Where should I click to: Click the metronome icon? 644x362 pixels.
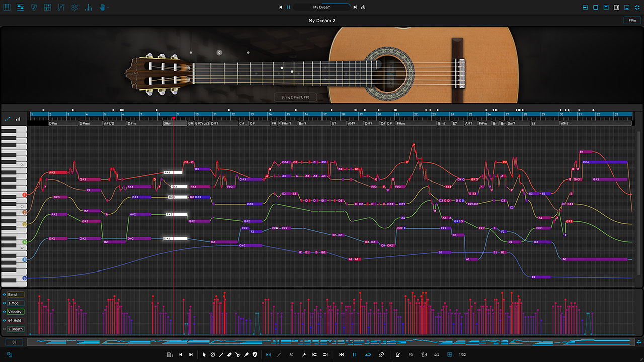397,355
